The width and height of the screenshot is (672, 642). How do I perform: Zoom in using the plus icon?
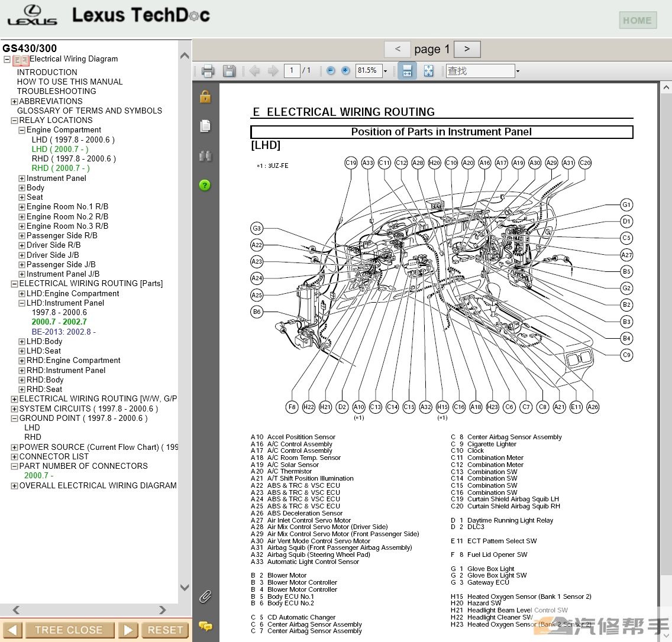pyautogui.click(x=345, y=71)
